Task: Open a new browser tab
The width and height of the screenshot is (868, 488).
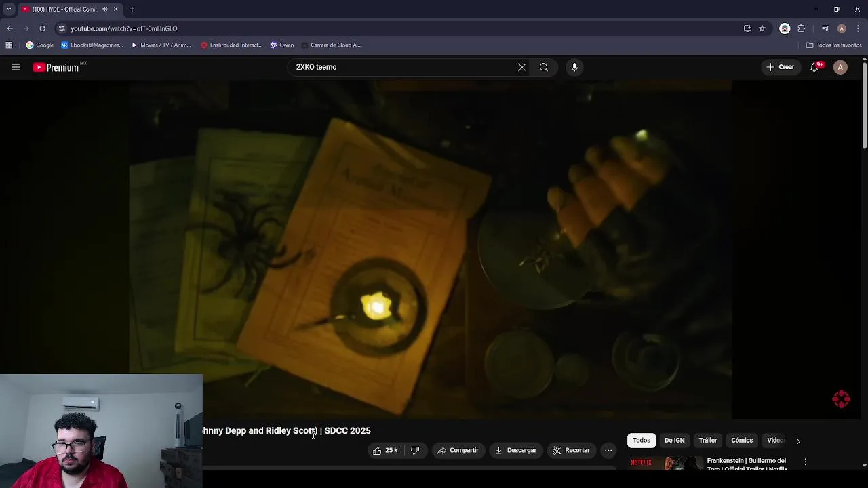Action: [132, 9]
